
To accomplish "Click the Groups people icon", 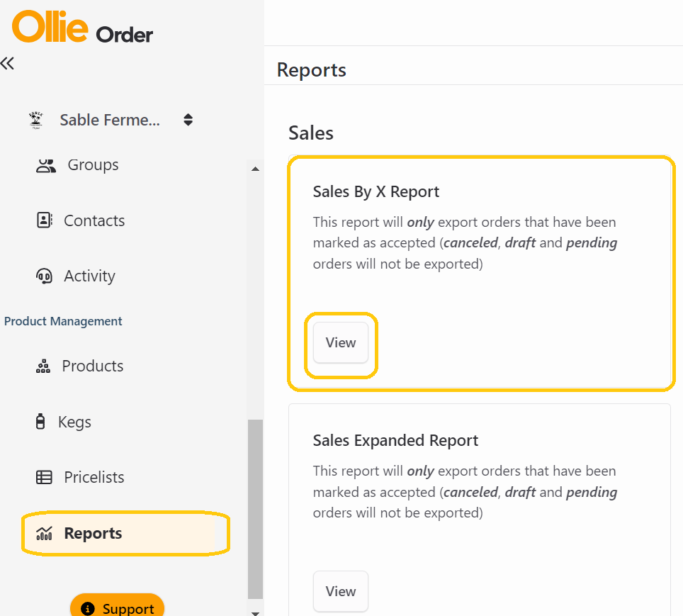I will click(46, 165).
